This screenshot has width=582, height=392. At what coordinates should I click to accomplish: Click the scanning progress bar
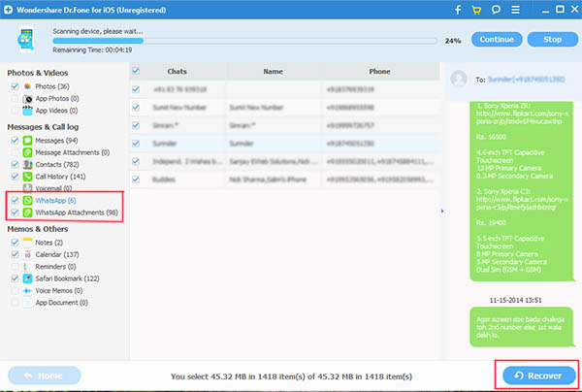pyautogui.click(x=242, y=41)
